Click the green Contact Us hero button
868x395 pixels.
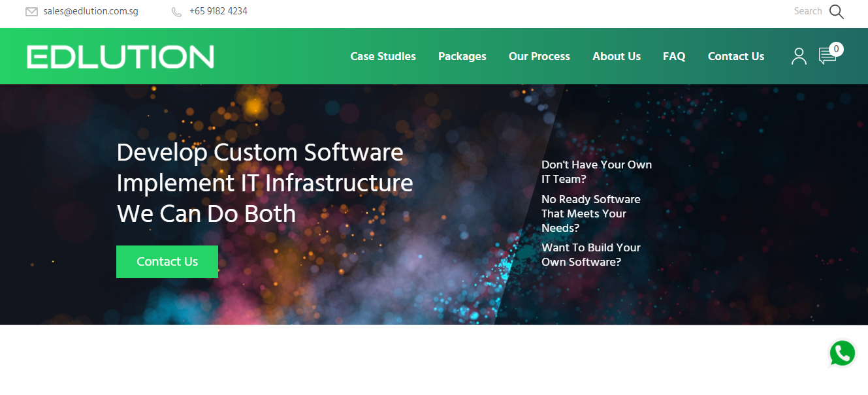(x=167, y=262)
